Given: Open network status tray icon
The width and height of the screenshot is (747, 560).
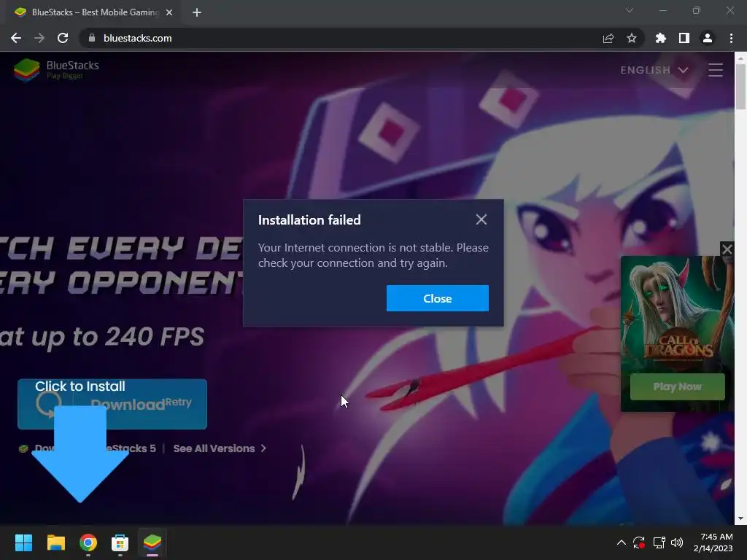Looking at the screenshot, I should point(659,542).
